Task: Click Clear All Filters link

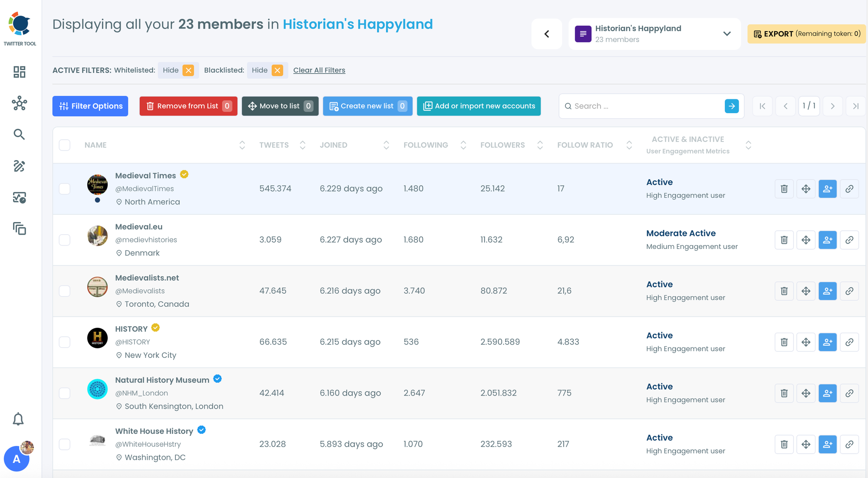Action: coord(319,70)
